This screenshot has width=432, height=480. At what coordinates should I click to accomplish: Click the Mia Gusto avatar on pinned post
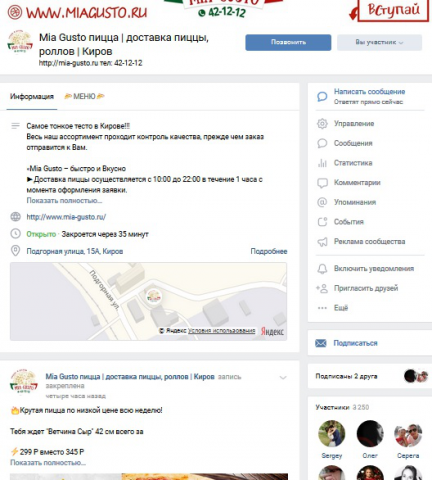(24, 382)
